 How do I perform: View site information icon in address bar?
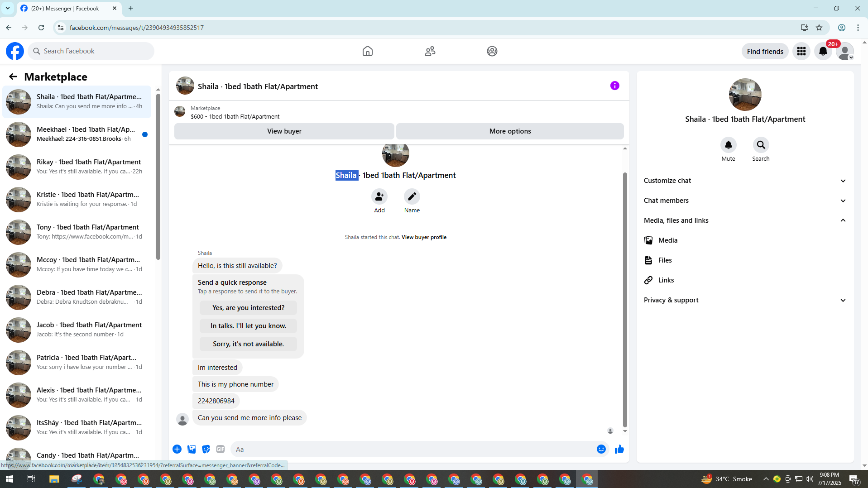coord(61,28)
